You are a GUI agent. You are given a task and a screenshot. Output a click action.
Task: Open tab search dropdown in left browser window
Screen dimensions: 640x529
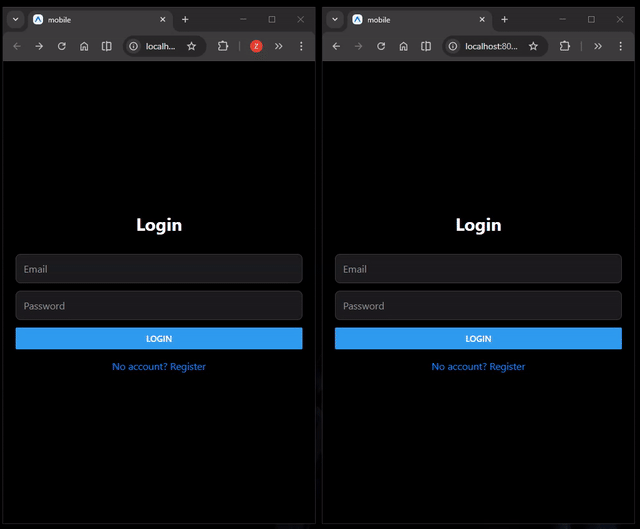click(x=16, y=20)
